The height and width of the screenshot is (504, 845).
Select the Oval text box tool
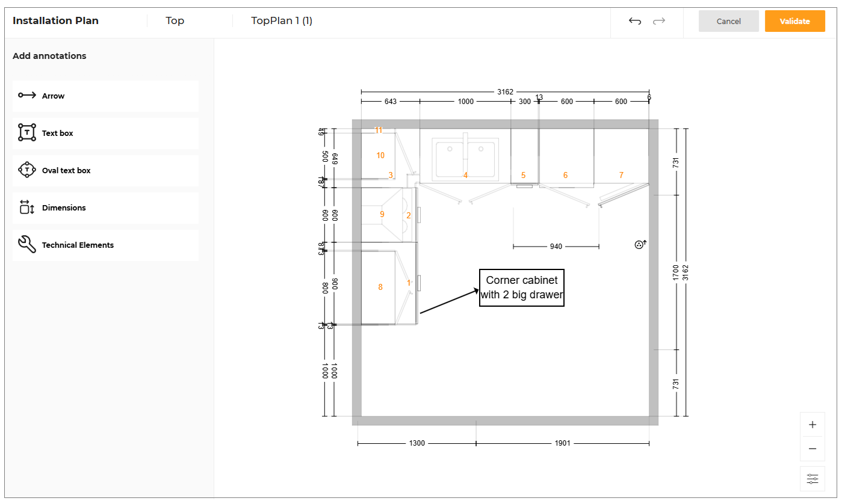[105, 171]
